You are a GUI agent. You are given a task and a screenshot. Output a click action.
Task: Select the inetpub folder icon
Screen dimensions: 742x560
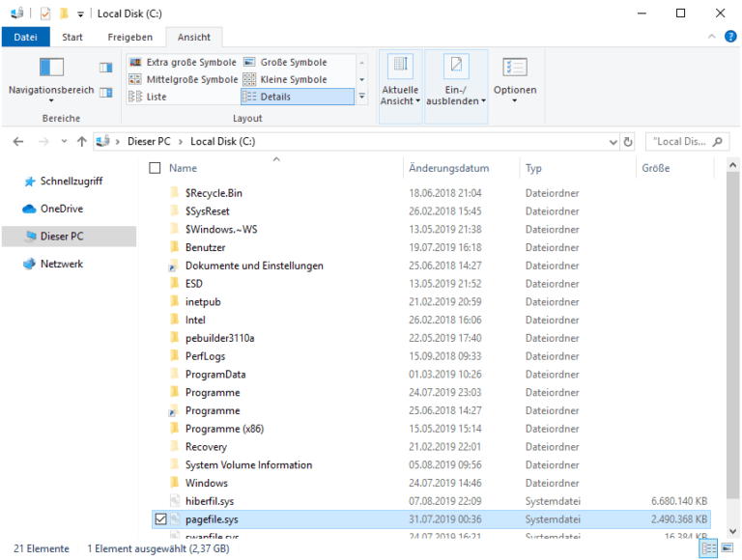point(175,301)
